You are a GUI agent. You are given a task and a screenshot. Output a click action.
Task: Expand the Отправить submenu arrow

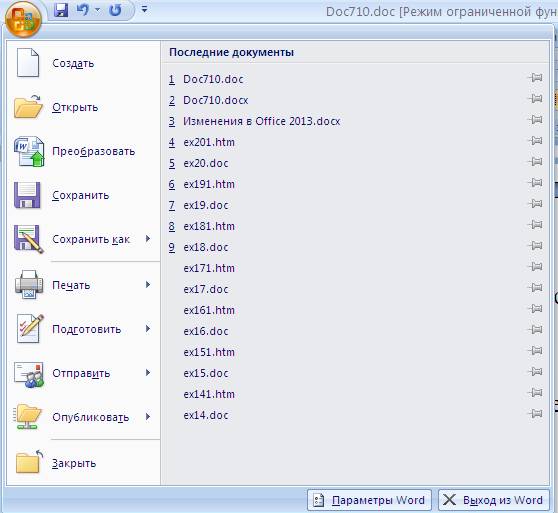pyautogui.click(x=148, y=372)
